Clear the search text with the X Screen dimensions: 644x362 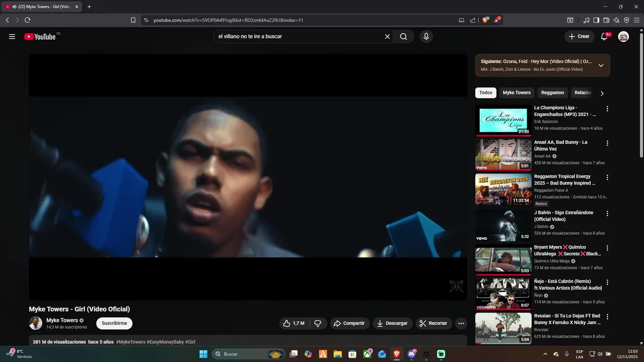[x=387, y=36]
